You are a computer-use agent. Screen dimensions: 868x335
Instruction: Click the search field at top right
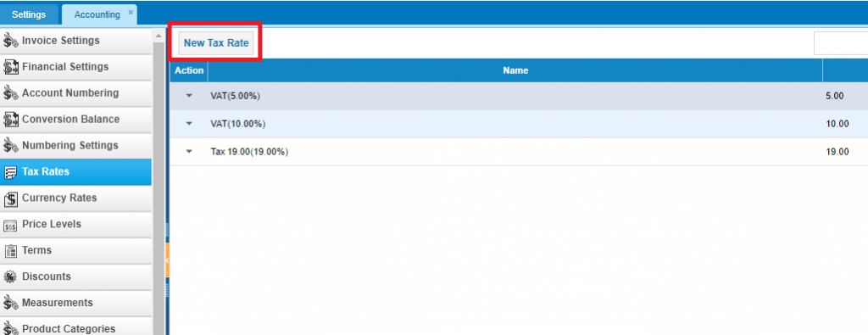pyautogui.click(x=840, y=43)
